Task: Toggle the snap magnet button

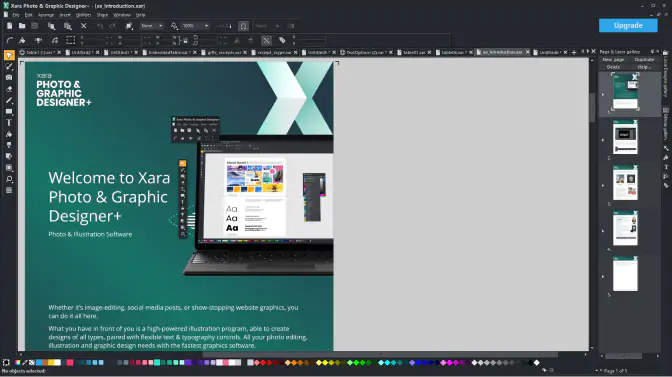Action: (243, 26)
